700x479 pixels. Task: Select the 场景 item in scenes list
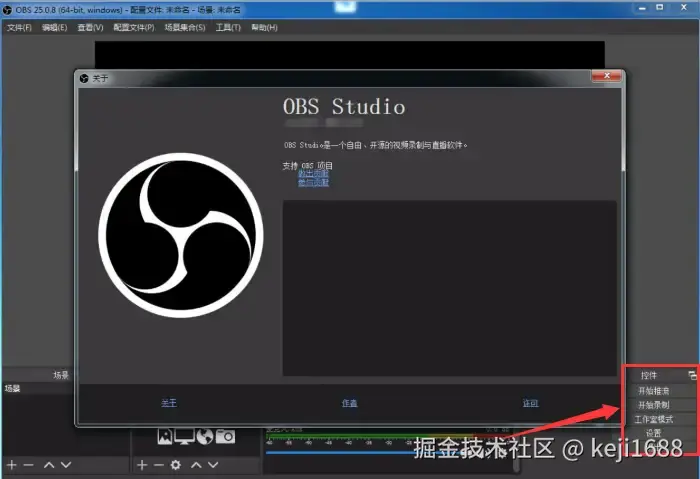tap(38, 388)
